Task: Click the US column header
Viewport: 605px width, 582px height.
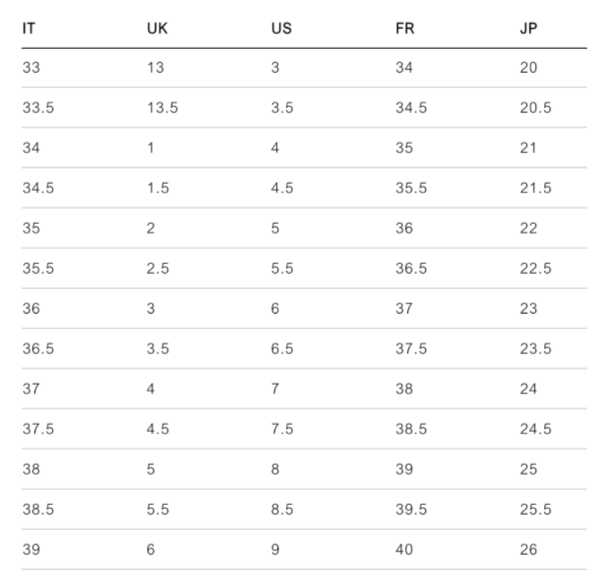Action: [x=281, y=28]
